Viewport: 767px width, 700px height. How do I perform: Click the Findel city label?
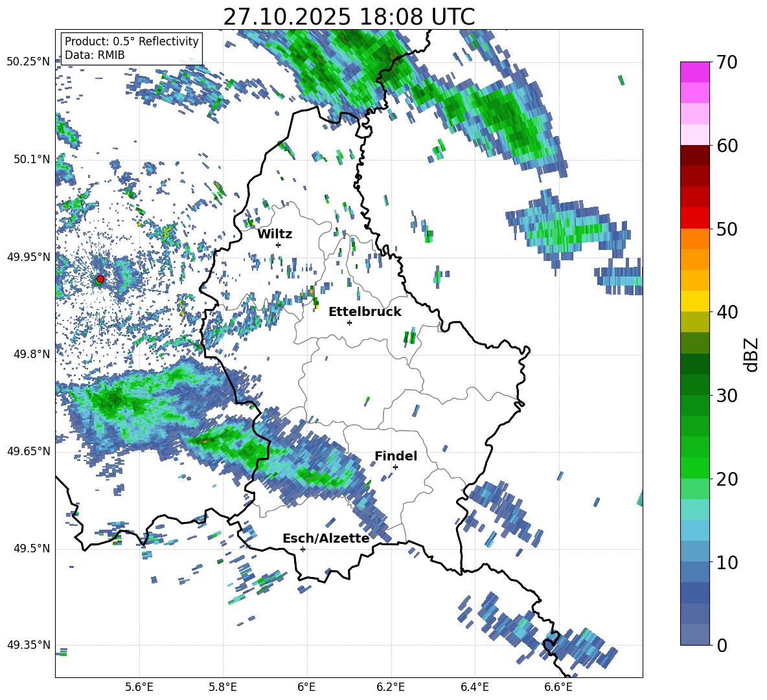396,456
